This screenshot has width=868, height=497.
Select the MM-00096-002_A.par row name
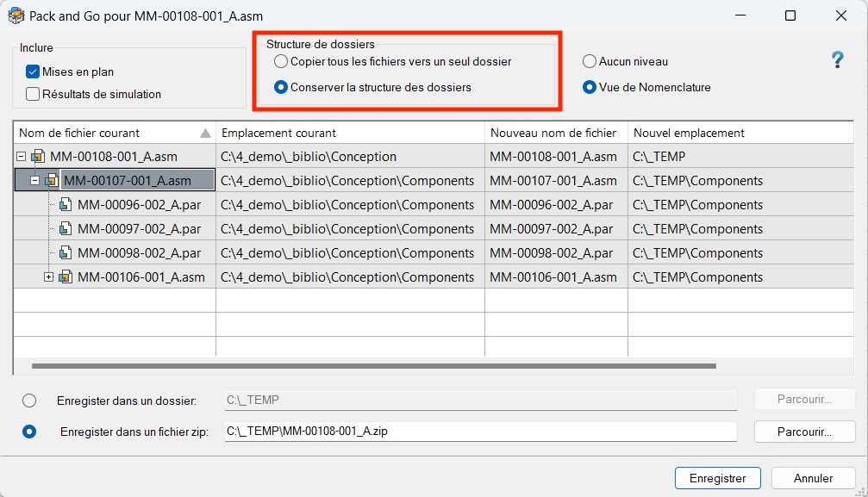(139, 205)
